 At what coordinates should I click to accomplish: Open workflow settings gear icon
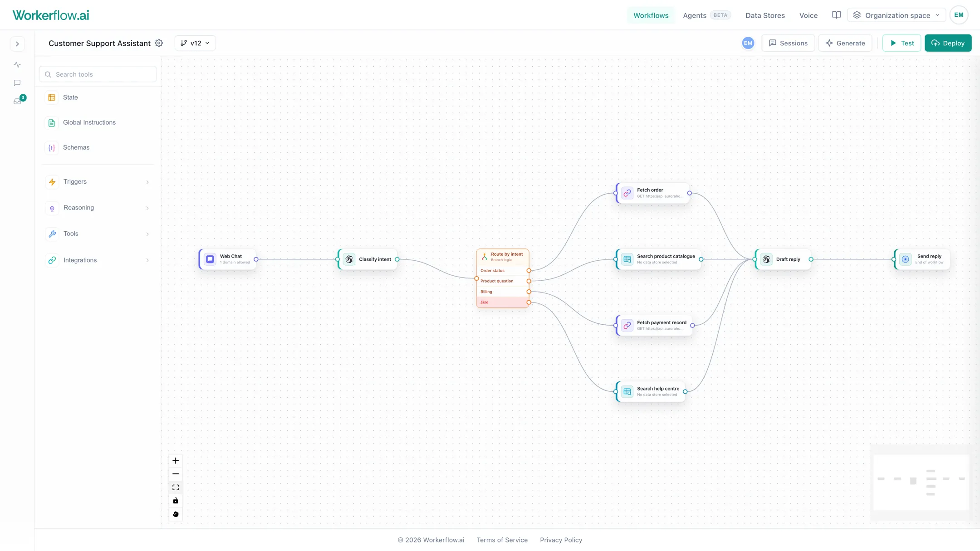pyautogui.click(x=159, y=43)
